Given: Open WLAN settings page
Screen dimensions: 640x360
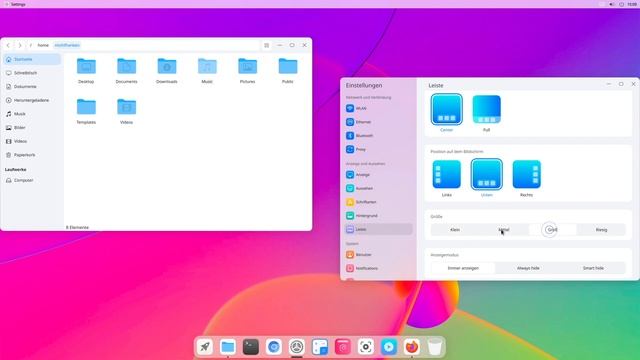Looking at the screenshot, I should point(378,109).
